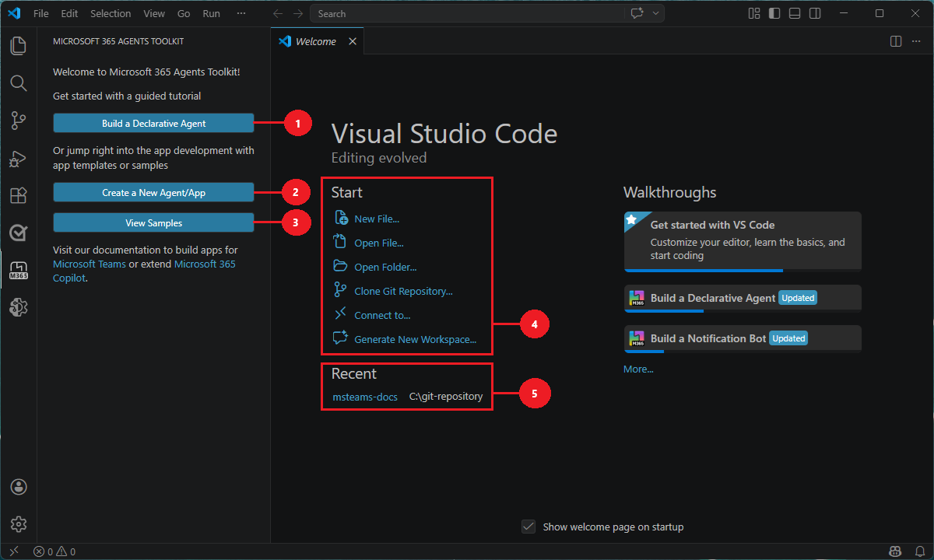
Task: Click the New File... link
Action: pyautogui.click(x=377, y=219)
